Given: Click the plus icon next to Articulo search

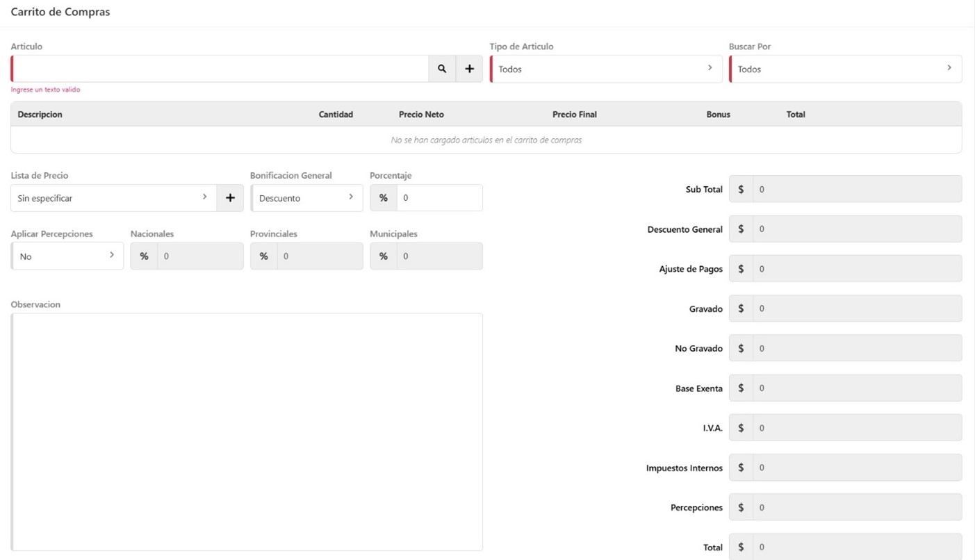Looking at the screenshot, I should coord(469,69).
